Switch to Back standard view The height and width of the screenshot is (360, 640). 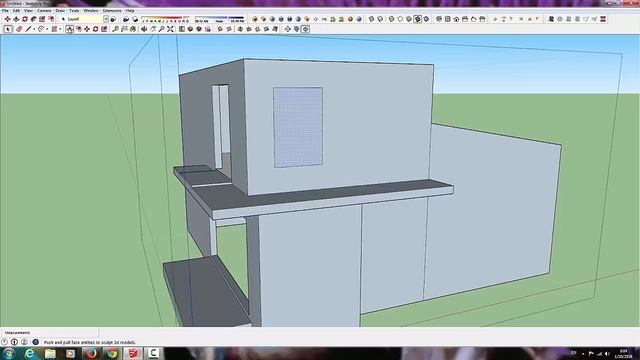[473, 19]
